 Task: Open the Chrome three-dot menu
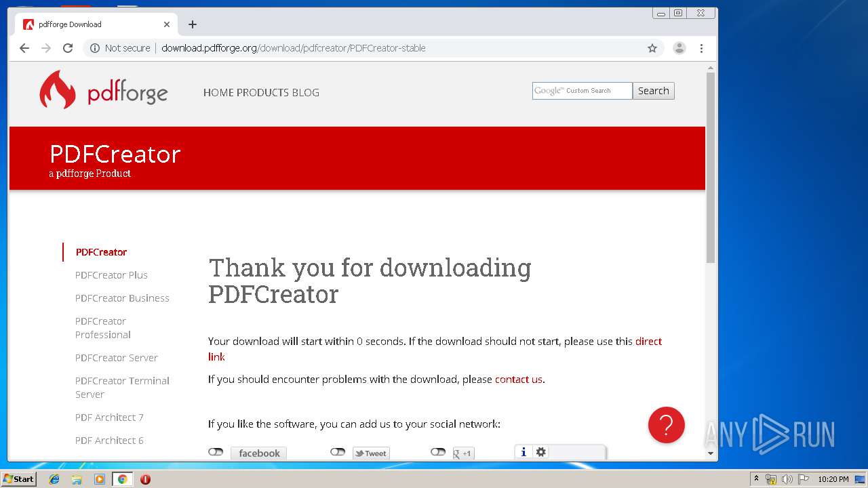[701, 48]
